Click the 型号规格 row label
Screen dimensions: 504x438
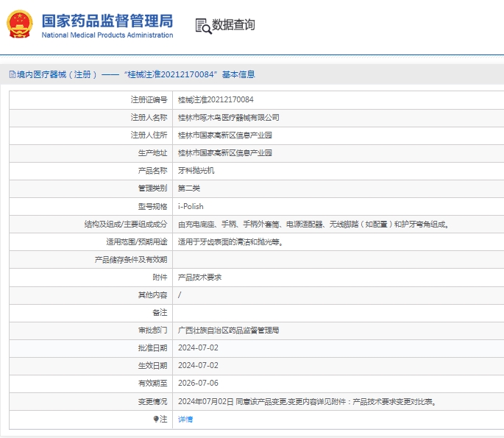pos(153,206)
